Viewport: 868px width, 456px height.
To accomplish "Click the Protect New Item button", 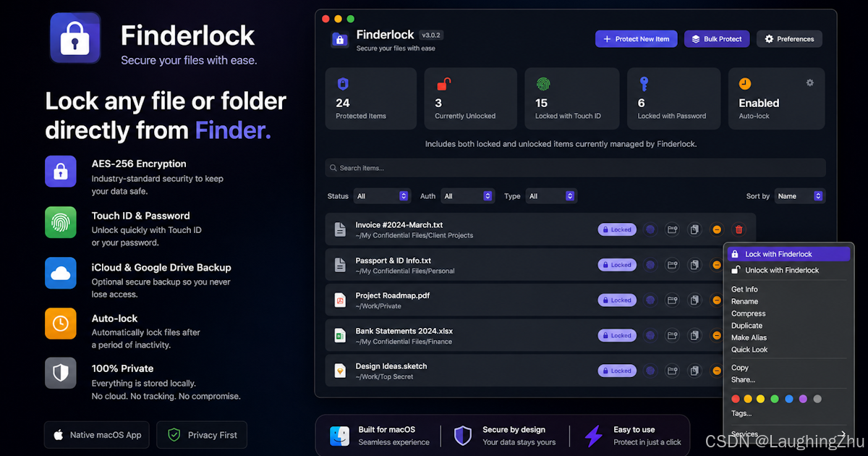I will (x=637, y=39).
